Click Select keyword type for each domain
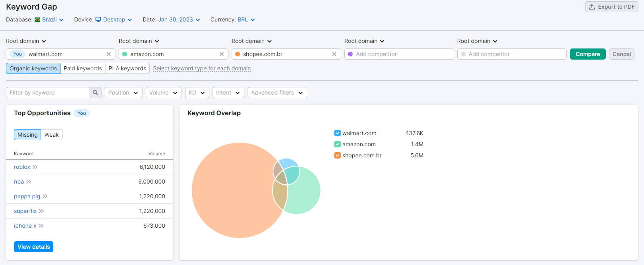 point(202,68)
